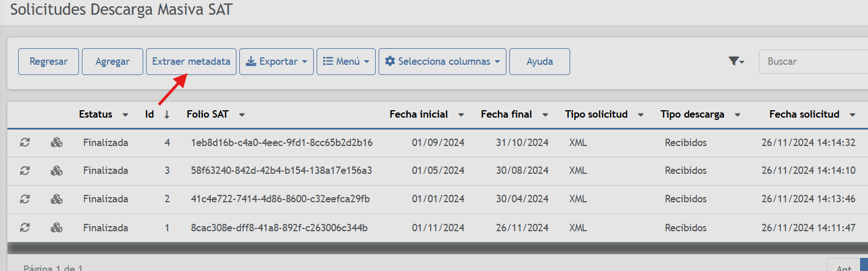Click the Agregar button
The image size is (868, 271).
(112, 61)
